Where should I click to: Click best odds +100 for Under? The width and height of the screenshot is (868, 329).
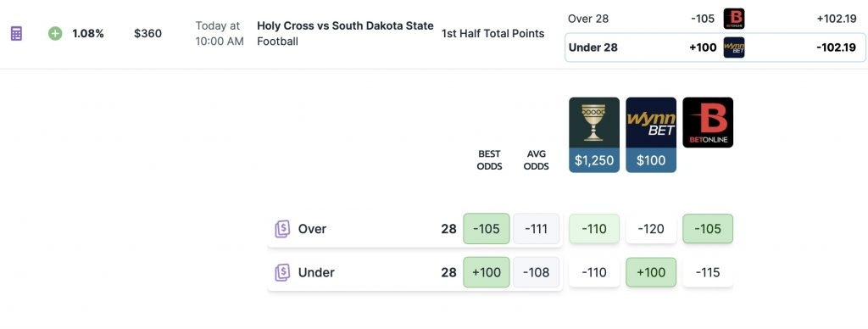coord(487,272)
